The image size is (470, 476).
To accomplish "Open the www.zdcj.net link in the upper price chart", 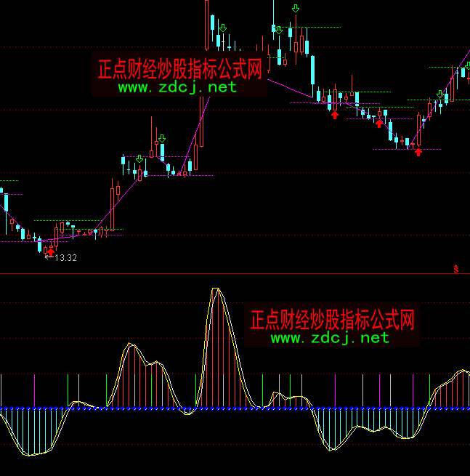I will pyautogui.click(x=177, y=87).
